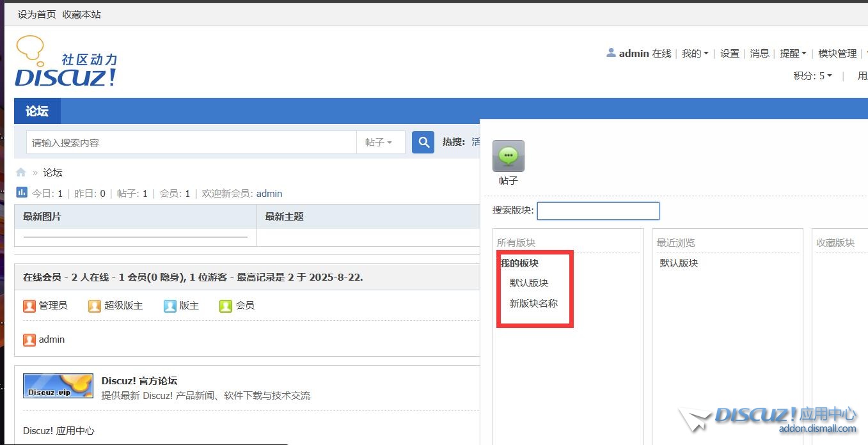Image resolution: width=868 pixels, height=445 pixels.
Task: Click the admin user avatar icon
Action: click(611, 53)
